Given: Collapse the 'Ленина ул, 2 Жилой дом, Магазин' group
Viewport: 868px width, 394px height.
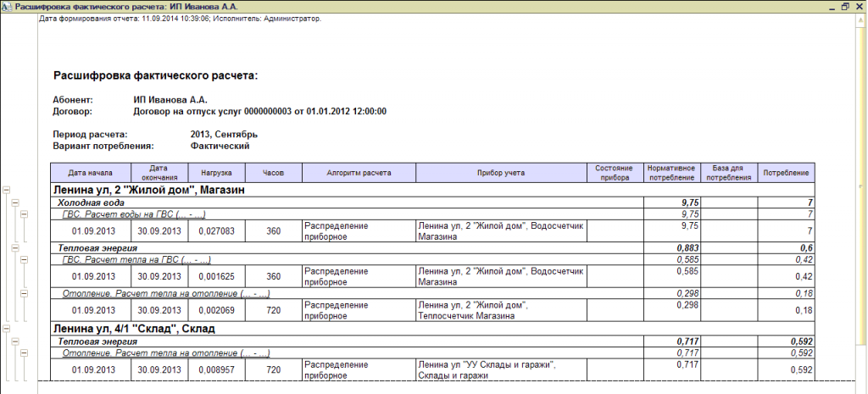Looking at the screenshot, I should [7, 190].
